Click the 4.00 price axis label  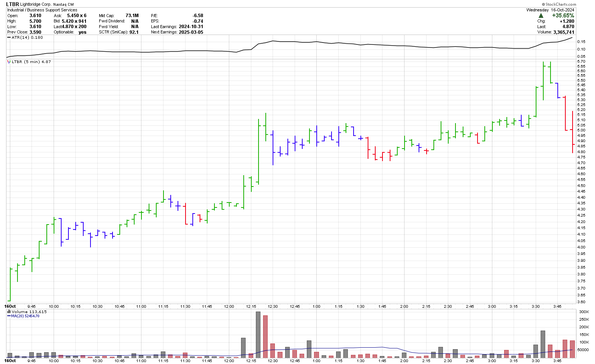click(x=581, y=247)
